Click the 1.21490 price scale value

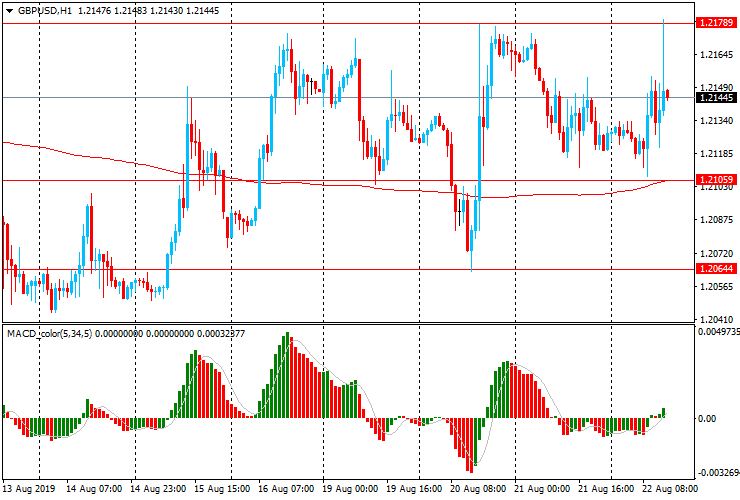click(717, 88)
